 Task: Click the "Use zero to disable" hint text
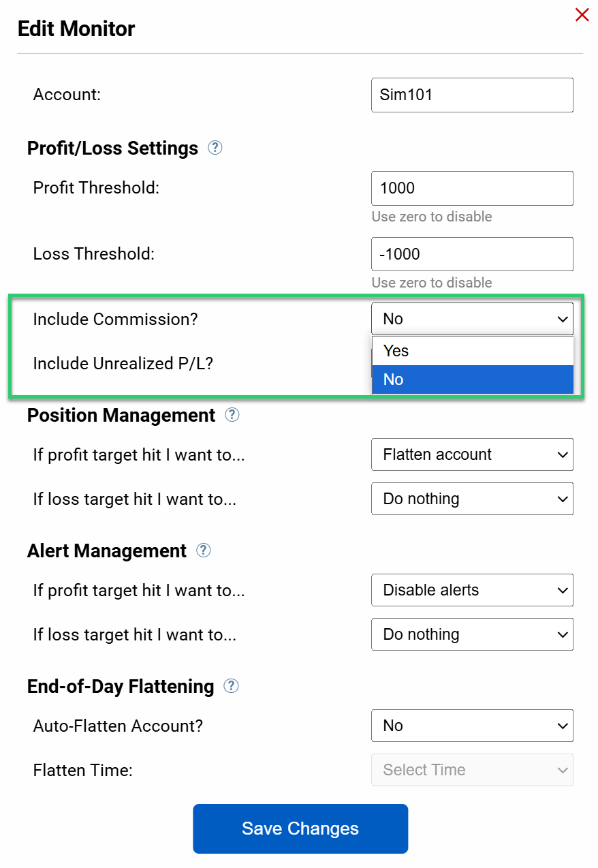[x=431, y=217]
